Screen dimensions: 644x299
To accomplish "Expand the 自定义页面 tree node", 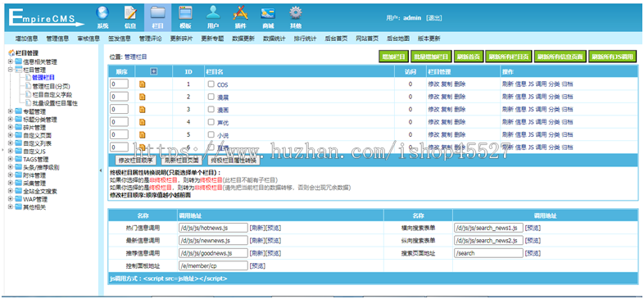I will pos(10,135).
